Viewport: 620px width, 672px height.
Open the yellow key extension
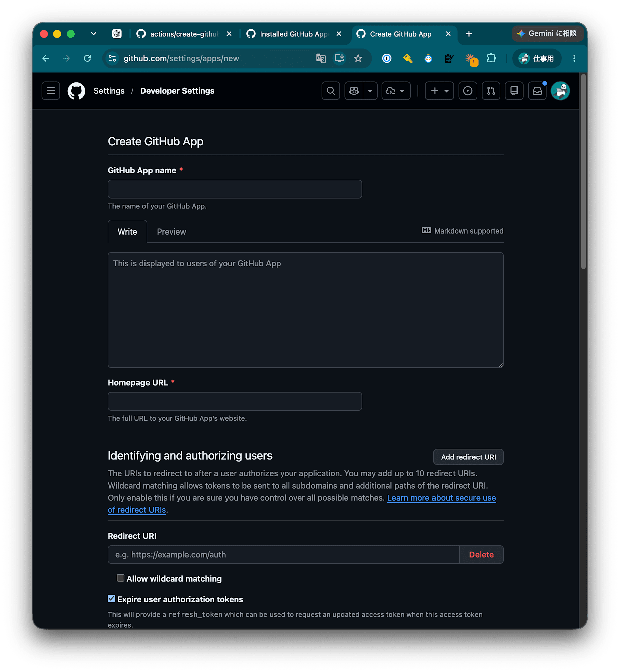pos(407,58)
